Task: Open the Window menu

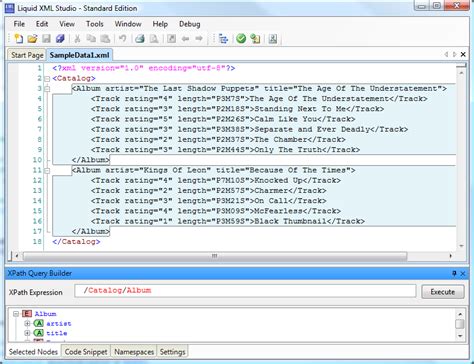Action: click(128, 24)
